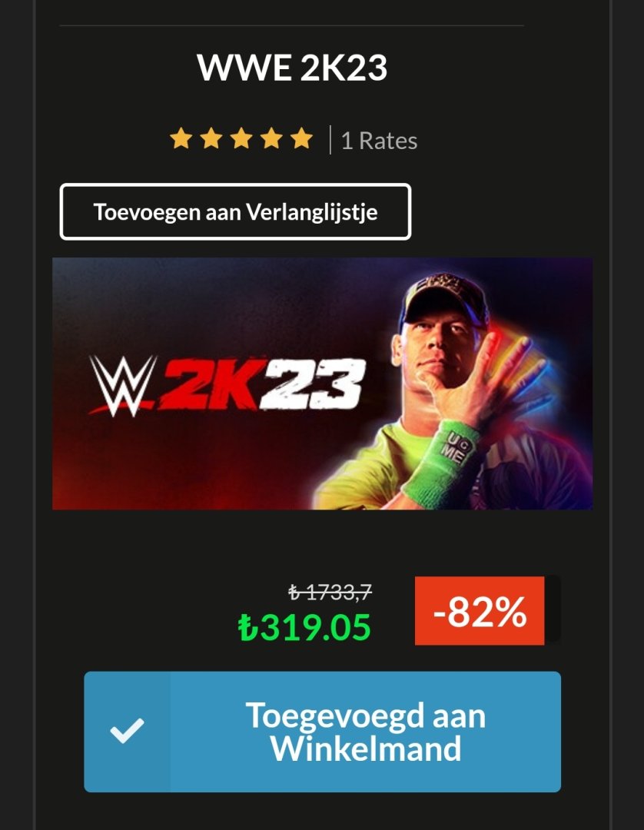
Task: Open the WWE 2K23 title heading
Action: pos(292,67)
